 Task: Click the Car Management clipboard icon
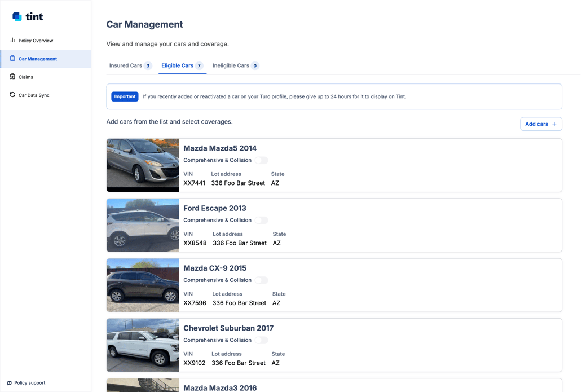pos(12,59)
